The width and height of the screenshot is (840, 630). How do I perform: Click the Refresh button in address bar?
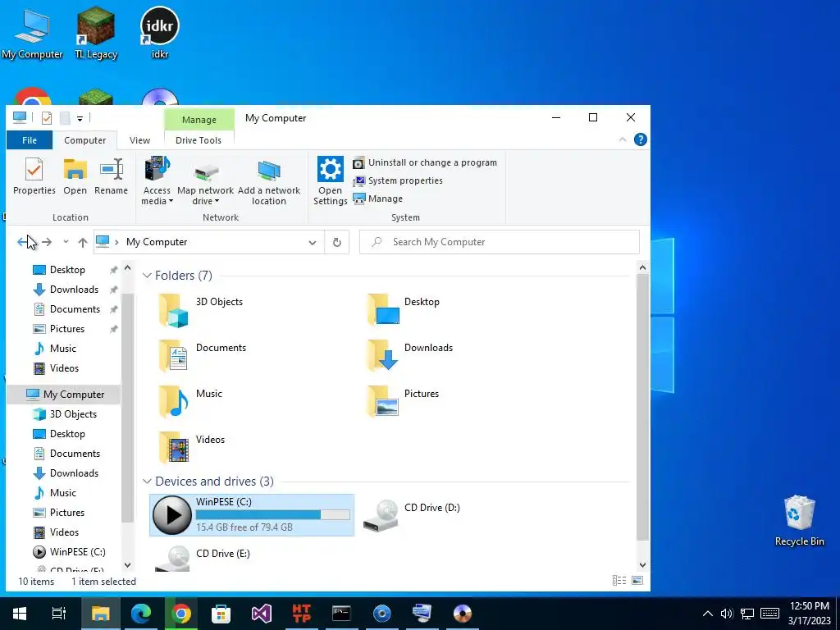click(337, 242)
